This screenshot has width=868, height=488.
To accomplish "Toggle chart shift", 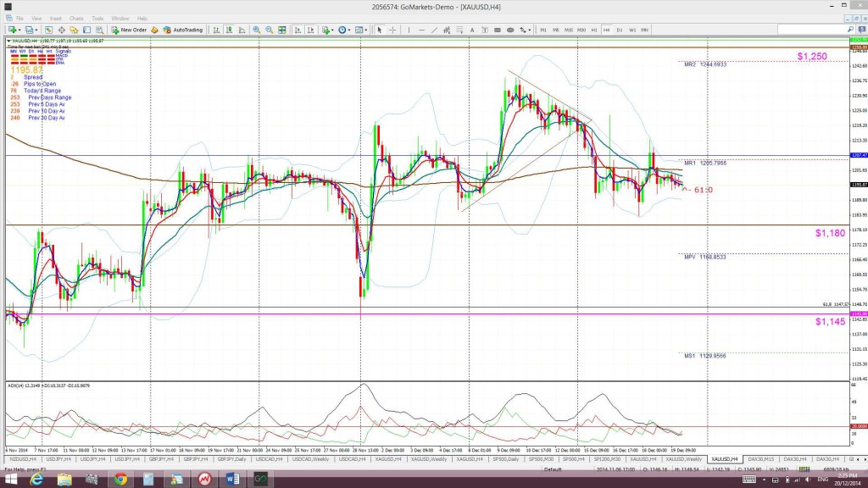I will pyautogui.click(x=310, y=30).
